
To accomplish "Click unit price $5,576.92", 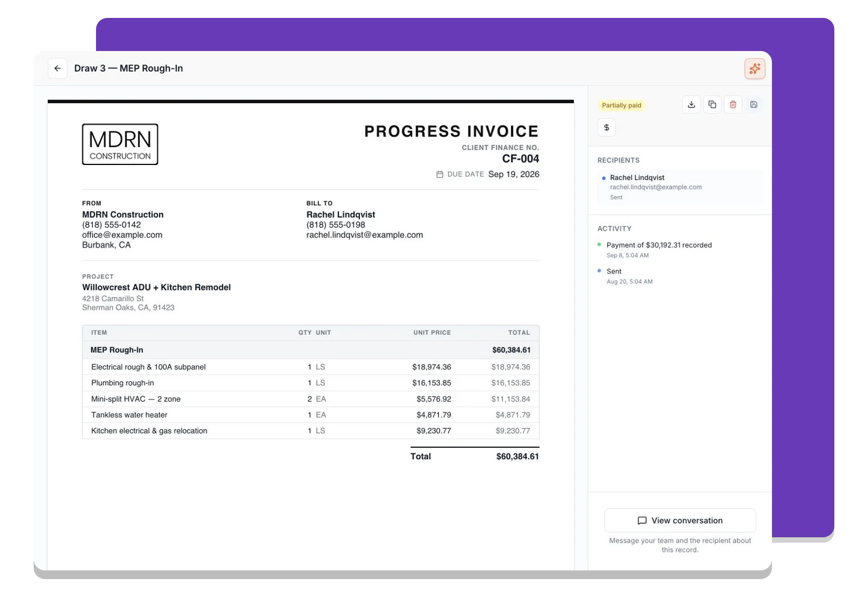I will (433, 399).
